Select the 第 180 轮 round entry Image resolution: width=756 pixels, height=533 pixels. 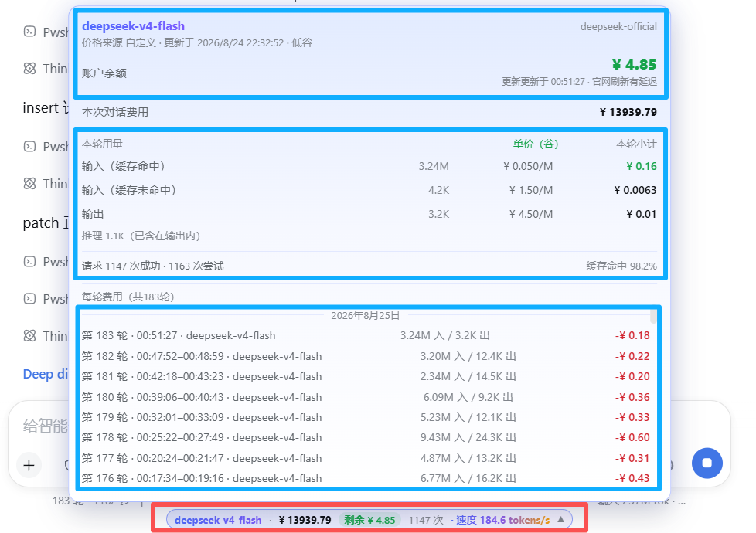tap(366, 397)
